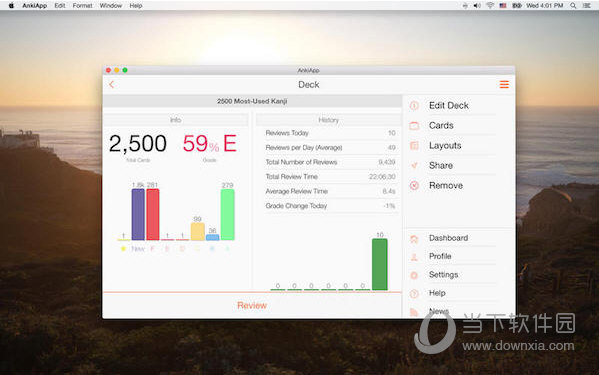Click the Help question mark icon

414,294
